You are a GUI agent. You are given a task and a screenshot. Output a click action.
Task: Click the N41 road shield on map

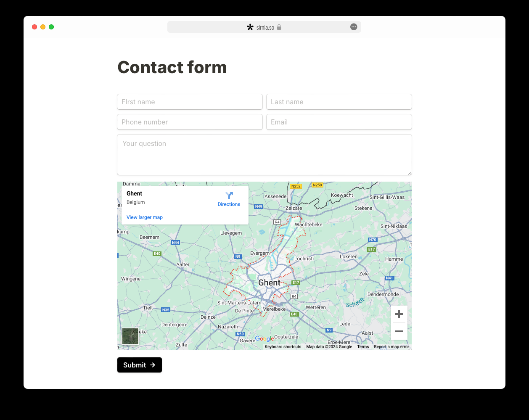[x=389, y=278]
